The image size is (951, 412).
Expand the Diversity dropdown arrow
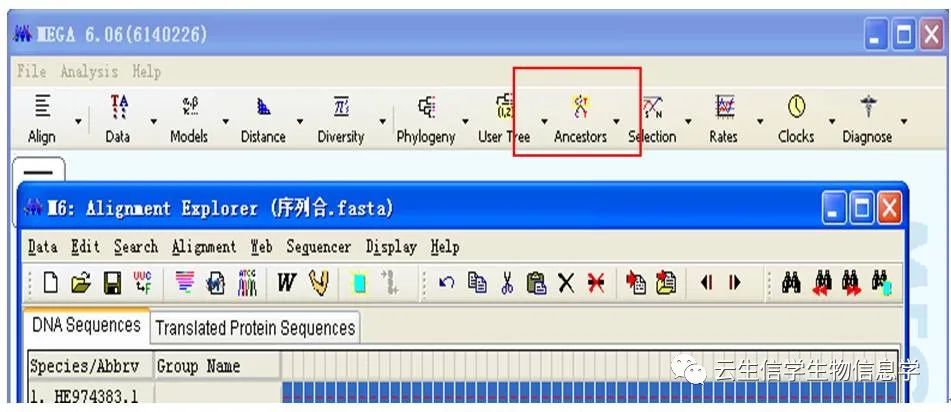(383, 121)
